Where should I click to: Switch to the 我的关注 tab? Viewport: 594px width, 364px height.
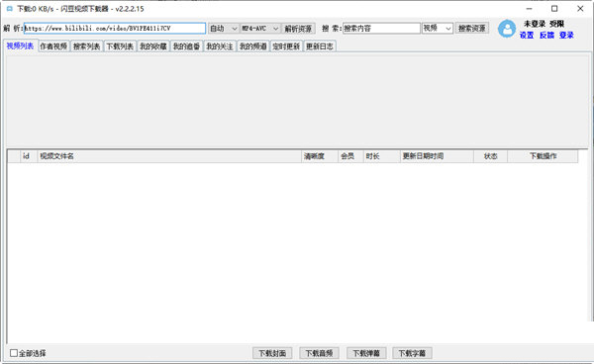(220, 46)
